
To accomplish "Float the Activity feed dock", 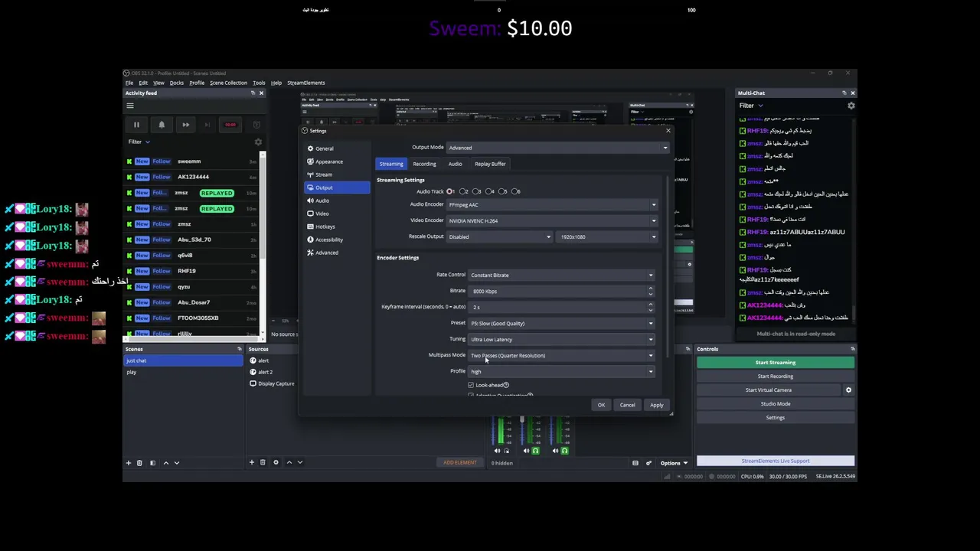I will (253, 93).
